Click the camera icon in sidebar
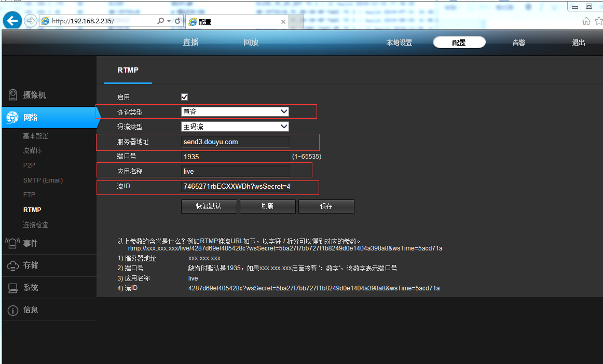 click(x=13, y=95)
